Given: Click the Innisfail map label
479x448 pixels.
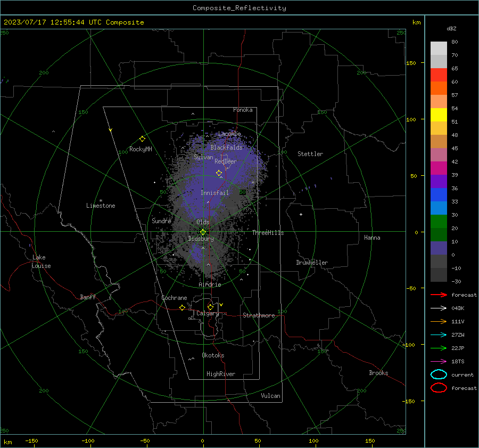Looking at the screenshot, I should pos(214,193).
